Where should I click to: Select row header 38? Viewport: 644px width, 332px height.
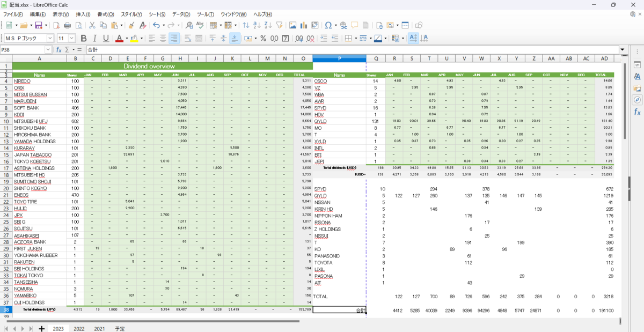click(x=6, y=309)
